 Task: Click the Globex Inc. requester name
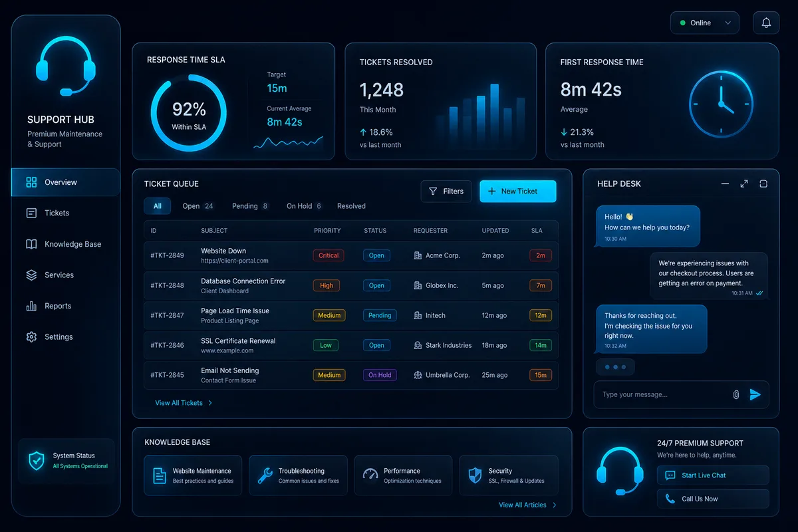442,285
